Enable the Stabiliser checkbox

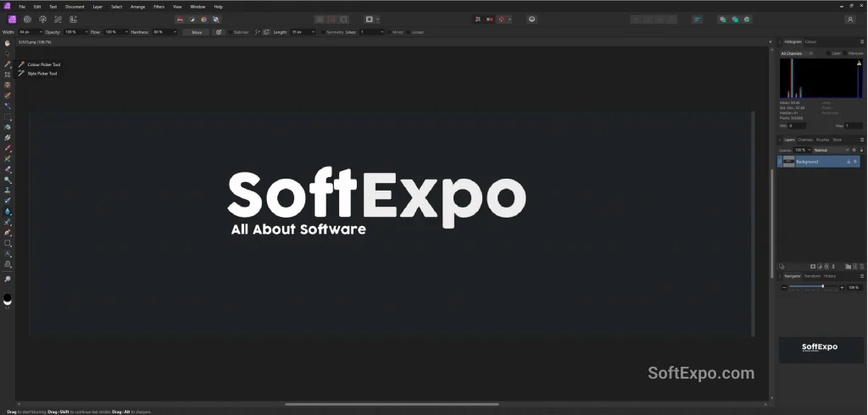click(230, 32)
